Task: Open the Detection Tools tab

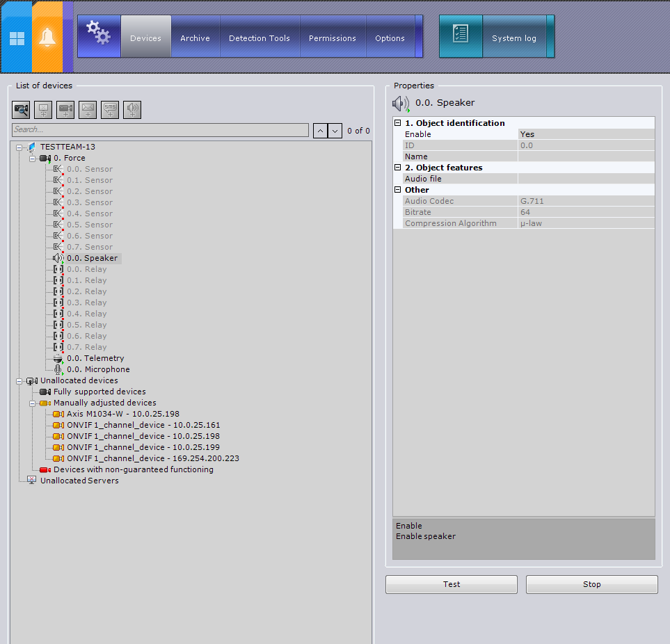Action: coord(259,38)
